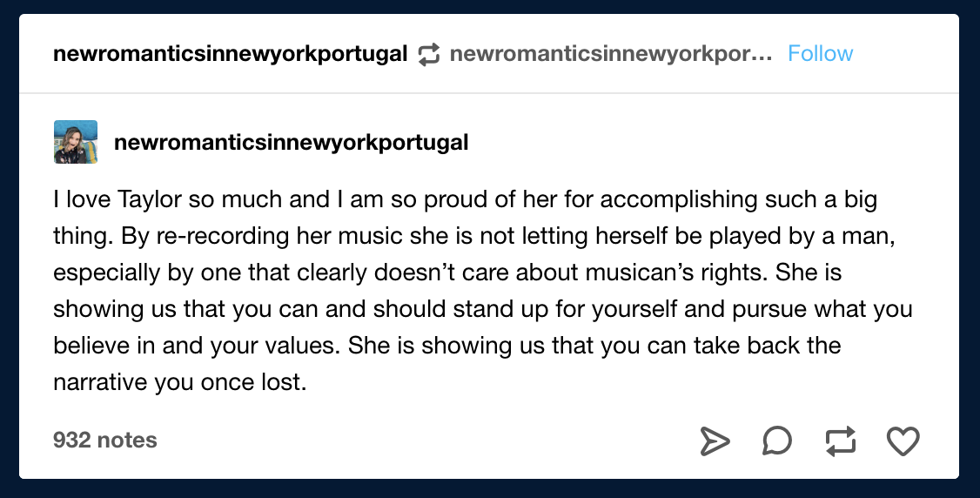The image size is (980, 498).
Task: Open the username next to the avatar
Action: click(292, 143)
